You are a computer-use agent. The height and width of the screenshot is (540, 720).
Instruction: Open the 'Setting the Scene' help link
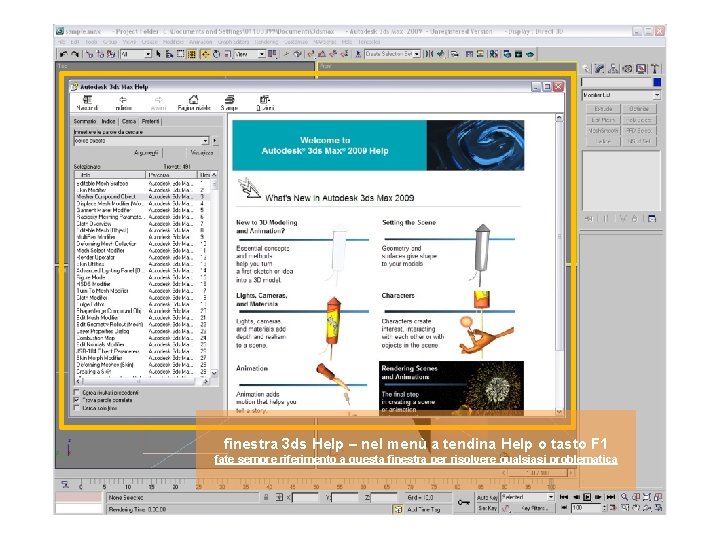point(409,222)
